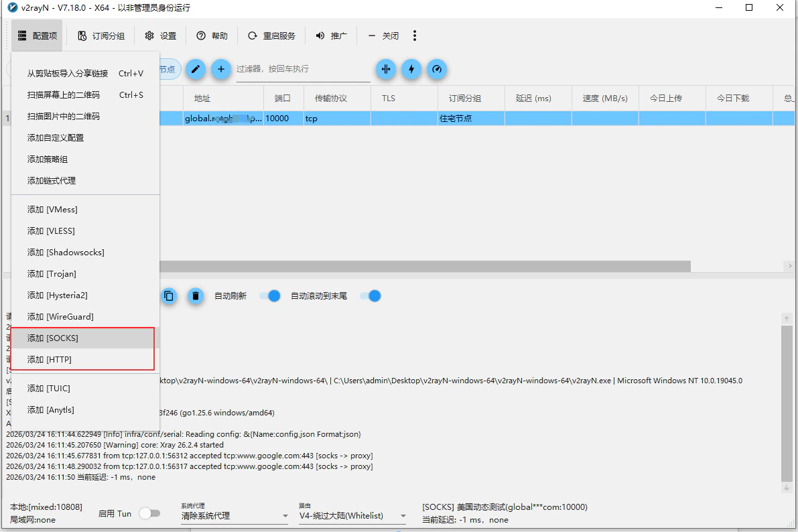Click 今日上传 column header
Viewport: 798px width, 532px height.
(672, 98)
